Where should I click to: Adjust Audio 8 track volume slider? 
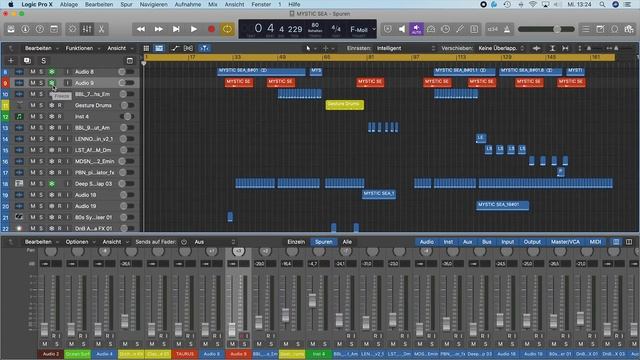(127, 72)
